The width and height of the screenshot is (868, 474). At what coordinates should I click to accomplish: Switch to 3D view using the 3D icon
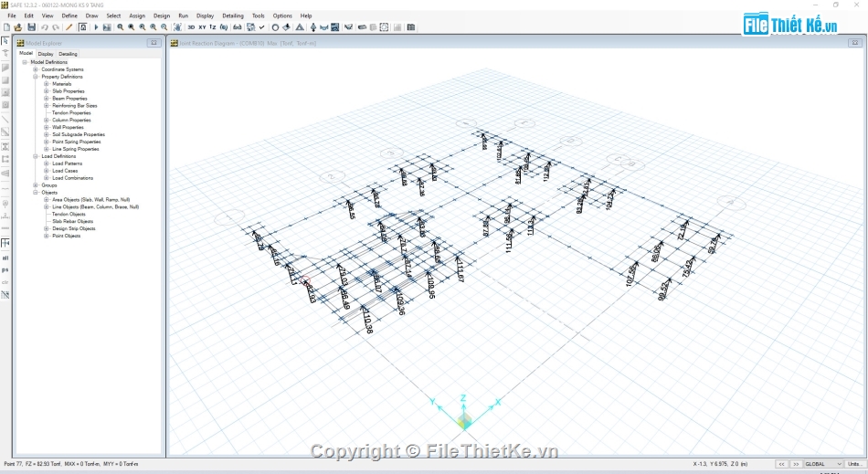click(x=191, y=27)
